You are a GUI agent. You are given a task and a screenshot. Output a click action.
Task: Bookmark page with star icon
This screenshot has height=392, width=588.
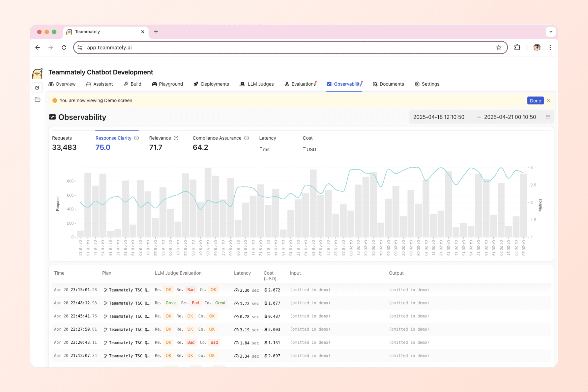(498, 48)
